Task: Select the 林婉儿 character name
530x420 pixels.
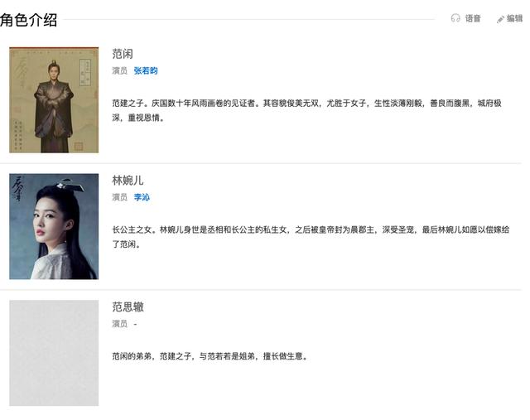Action: pyautogui.click(x=128, y=181)
